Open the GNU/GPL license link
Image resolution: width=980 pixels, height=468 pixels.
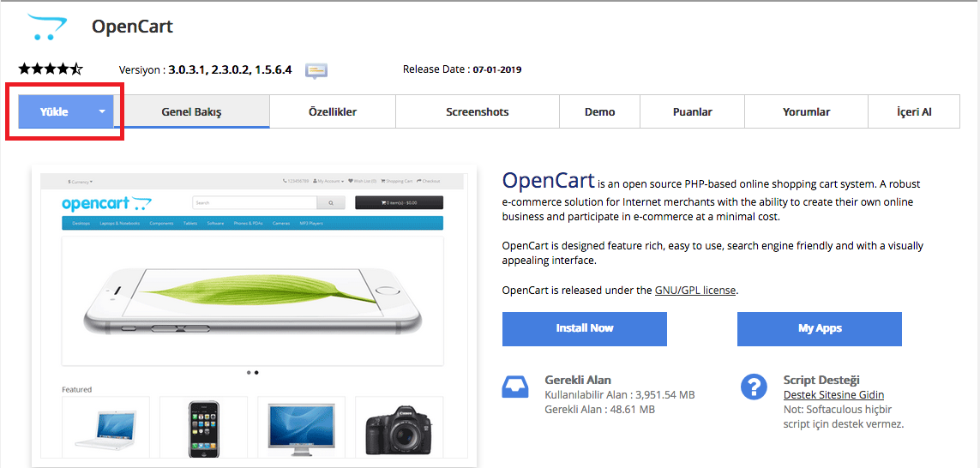coord(695,291)
